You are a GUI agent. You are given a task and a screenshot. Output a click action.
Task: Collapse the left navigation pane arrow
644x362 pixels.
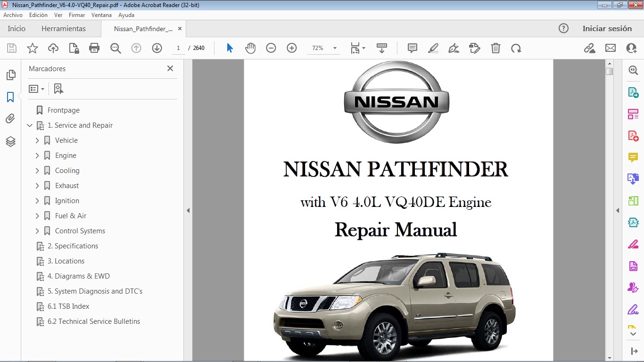click(x=188, y=211)
